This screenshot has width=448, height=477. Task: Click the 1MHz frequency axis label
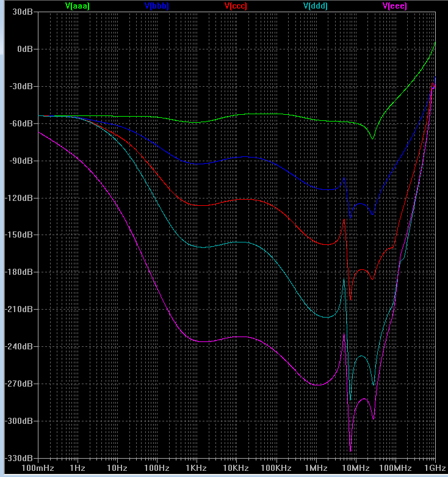point(316,468)
